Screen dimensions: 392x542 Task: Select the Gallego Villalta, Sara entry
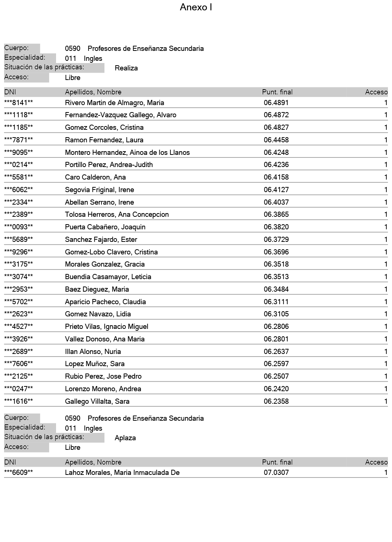coord(97,401)
